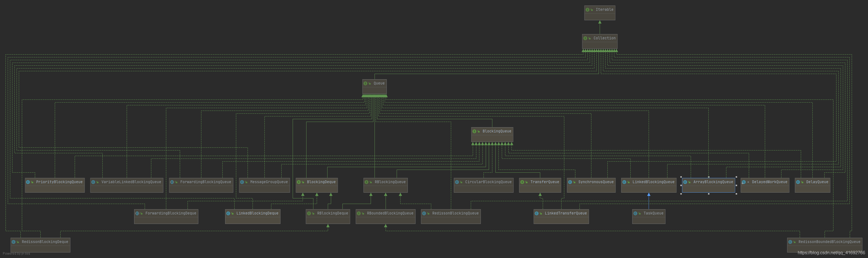Viewport: 868px width, 258px height.
Task: Click the LinkedTransferQueue class icon
Action: click(536, 213)
